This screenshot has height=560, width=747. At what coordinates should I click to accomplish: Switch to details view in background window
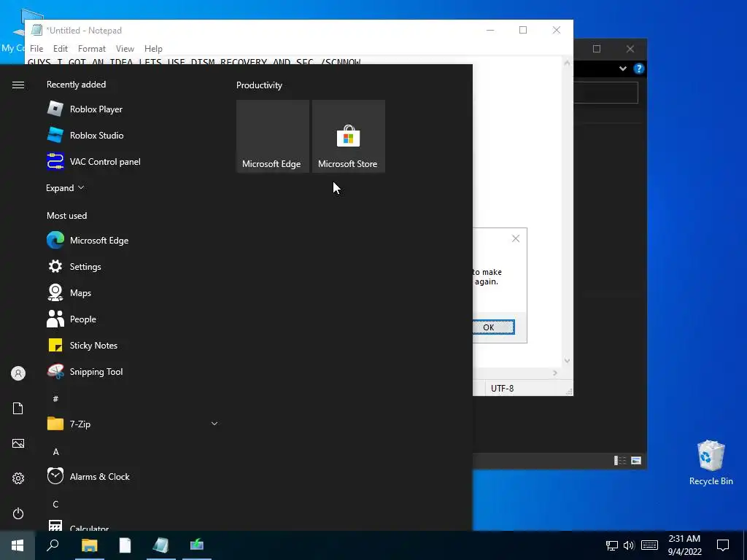620,461
